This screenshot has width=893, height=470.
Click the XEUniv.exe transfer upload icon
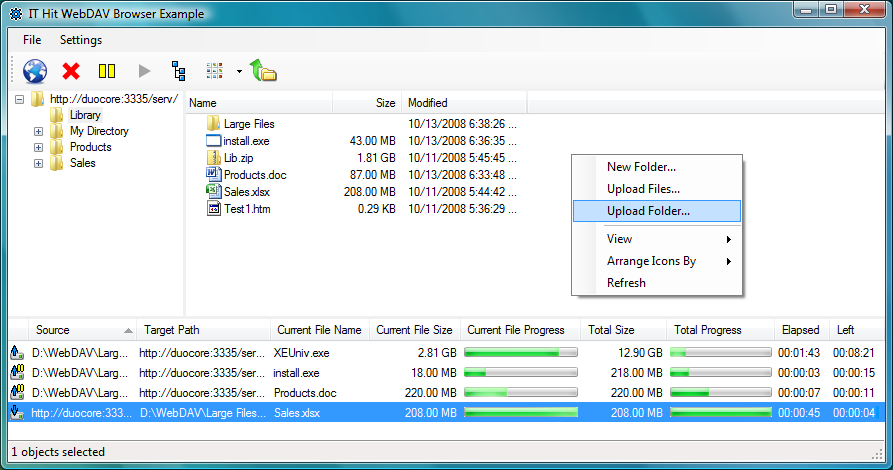point(17,353)
